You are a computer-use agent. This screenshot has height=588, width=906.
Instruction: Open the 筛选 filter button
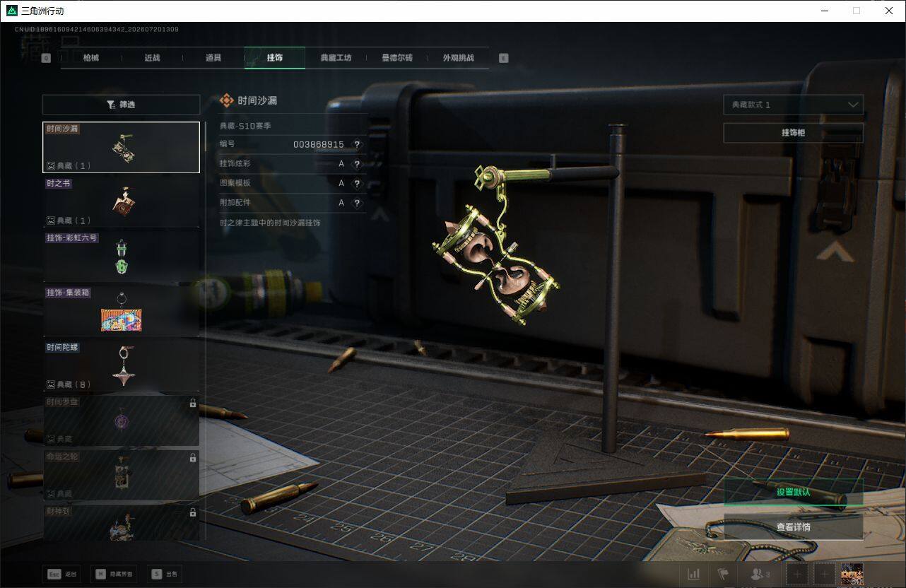(x=121, y=105)
